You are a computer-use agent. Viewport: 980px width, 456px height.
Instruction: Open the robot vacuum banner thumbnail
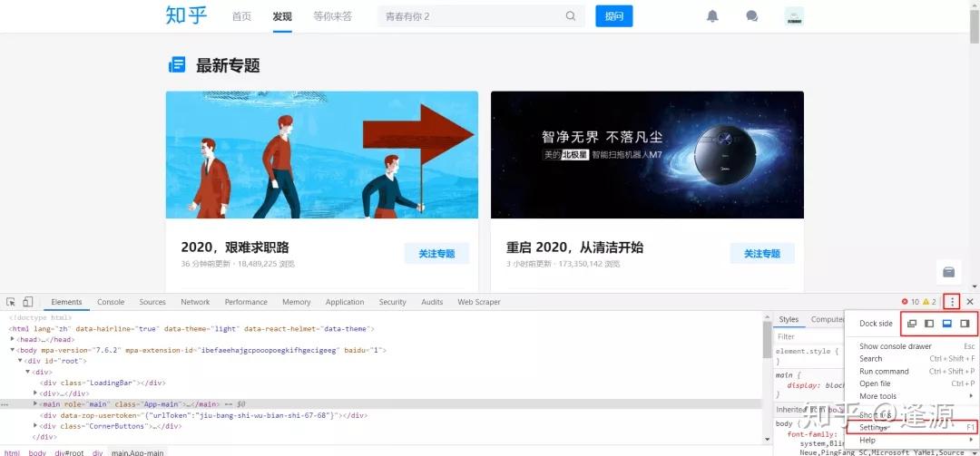point(647,155)
